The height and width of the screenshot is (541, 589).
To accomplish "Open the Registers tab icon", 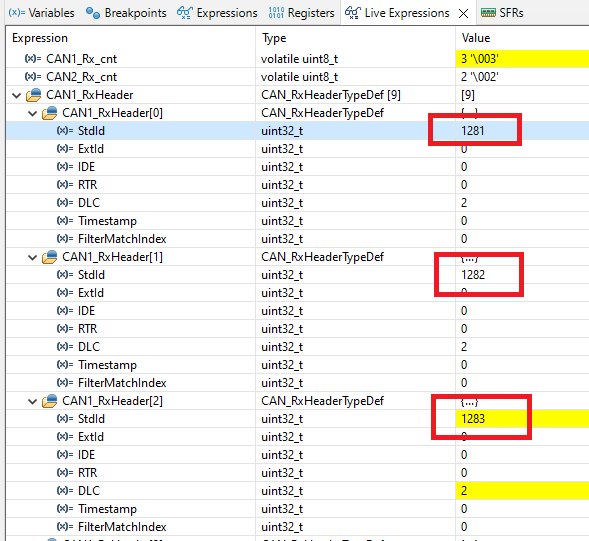I will tap(276, 13).
